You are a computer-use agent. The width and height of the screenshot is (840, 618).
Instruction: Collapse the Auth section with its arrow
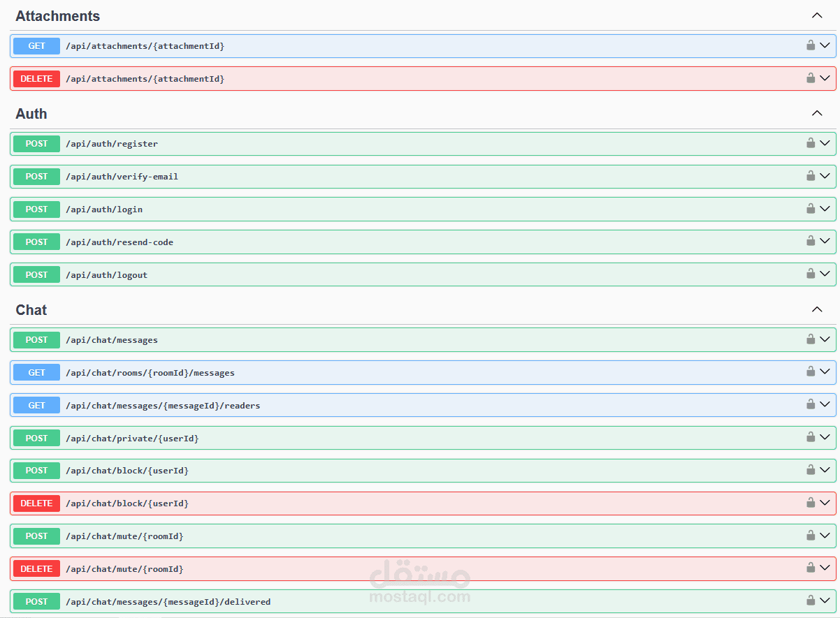pos(817,113)
